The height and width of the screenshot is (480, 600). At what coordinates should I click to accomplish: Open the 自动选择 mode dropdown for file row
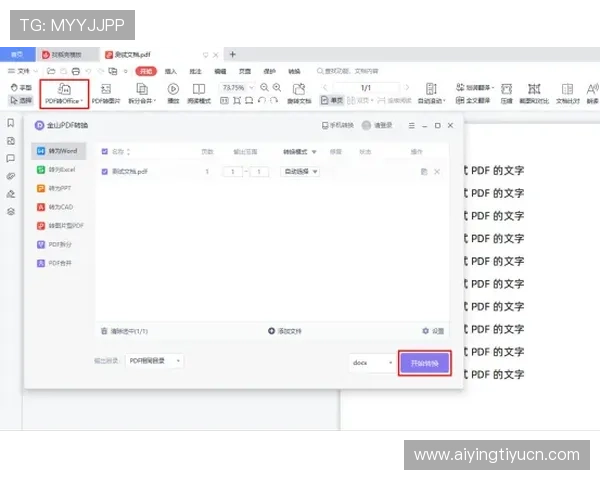[300, 171]
